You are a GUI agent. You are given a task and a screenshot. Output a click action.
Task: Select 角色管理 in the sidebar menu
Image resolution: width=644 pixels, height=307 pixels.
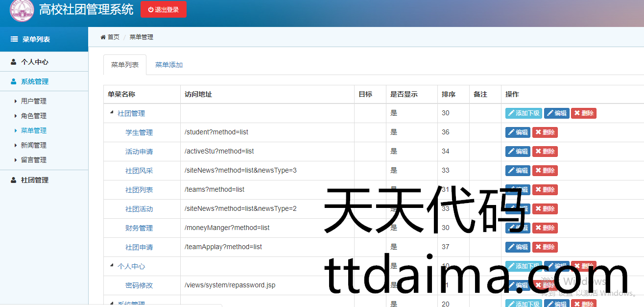click(x=33, y=116)
